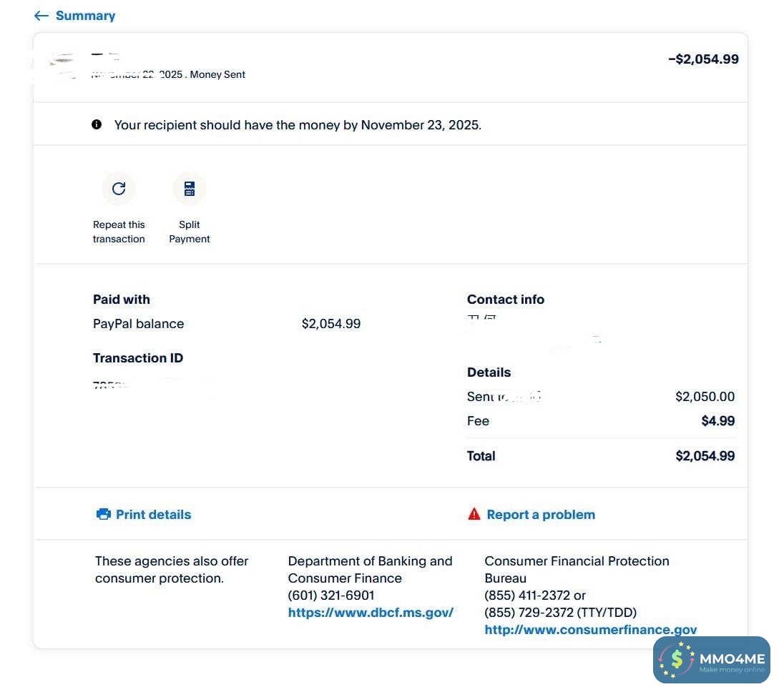Viewport: 784px width, 697px height.
Task: Click the red warning triangle icon
Action: tap(474, 514)
